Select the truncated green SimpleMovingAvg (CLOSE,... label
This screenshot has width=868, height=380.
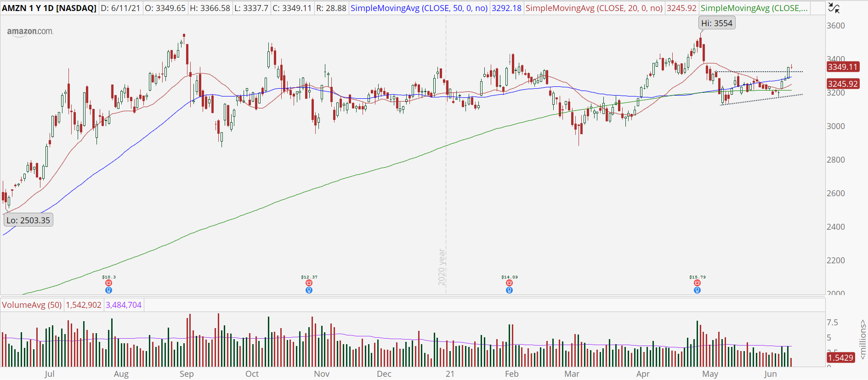[754, 8]
